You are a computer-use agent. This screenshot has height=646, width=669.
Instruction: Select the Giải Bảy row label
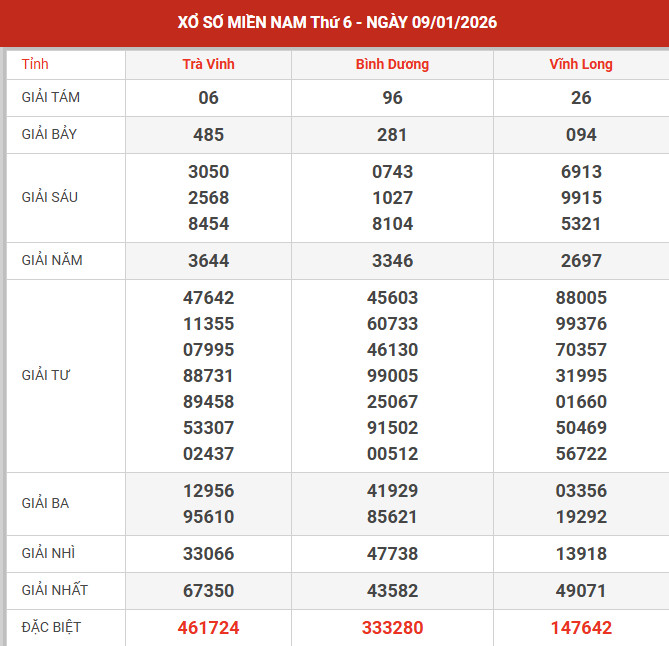click(x=51, y=134)
